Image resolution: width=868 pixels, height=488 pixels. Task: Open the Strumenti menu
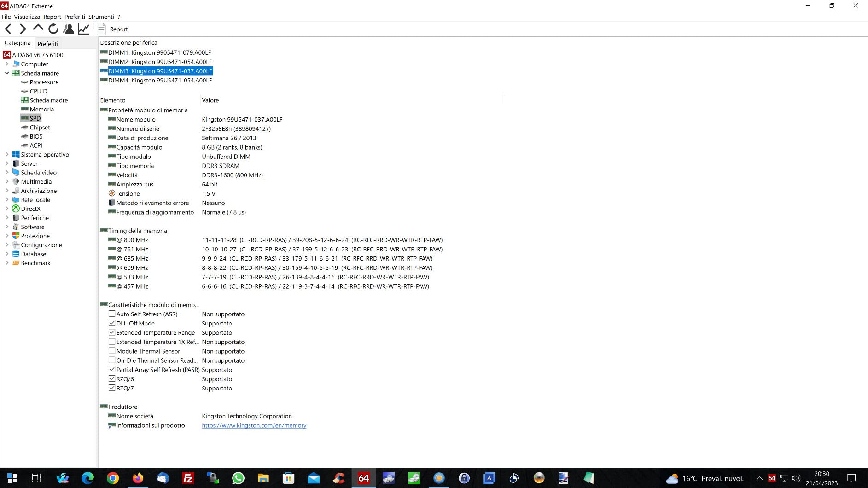(101, 17)
